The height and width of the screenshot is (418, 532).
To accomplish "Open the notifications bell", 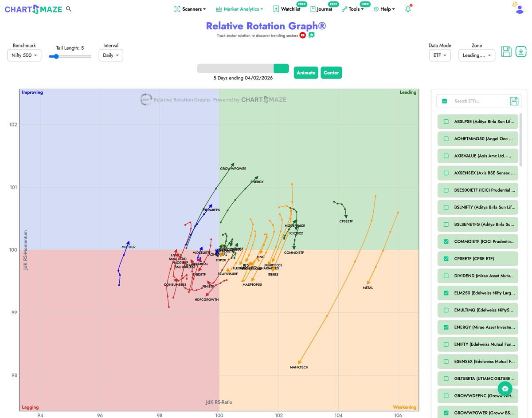I will 408,9.
